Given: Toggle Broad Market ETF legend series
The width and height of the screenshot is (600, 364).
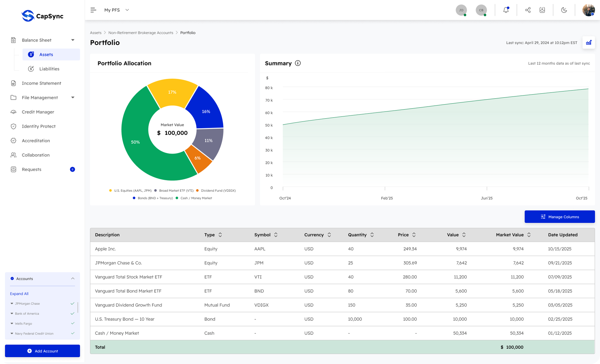Looking at the screenshot, I should point(174,190).
